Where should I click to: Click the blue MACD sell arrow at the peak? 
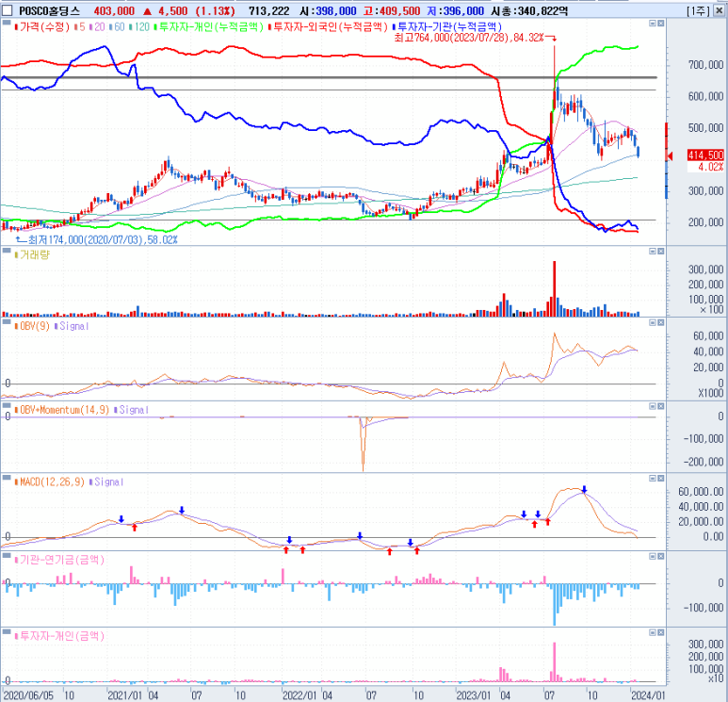[585, 489]
